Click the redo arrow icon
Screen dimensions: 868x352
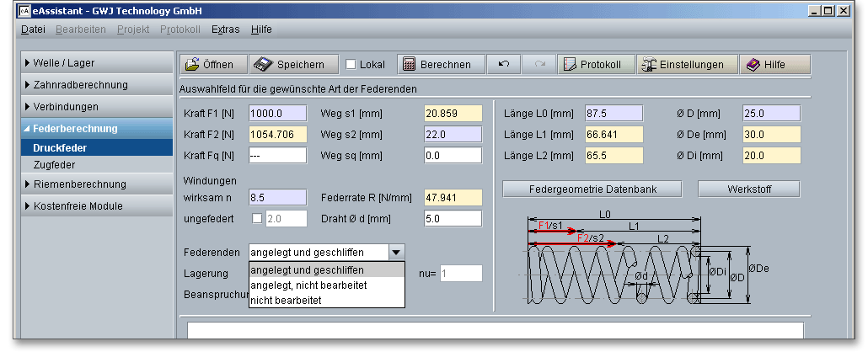point(539,65)
